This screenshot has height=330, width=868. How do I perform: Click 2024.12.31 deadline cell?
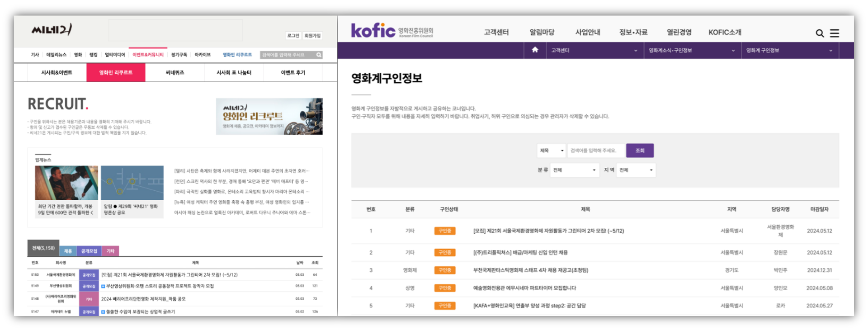coord(819,270)
